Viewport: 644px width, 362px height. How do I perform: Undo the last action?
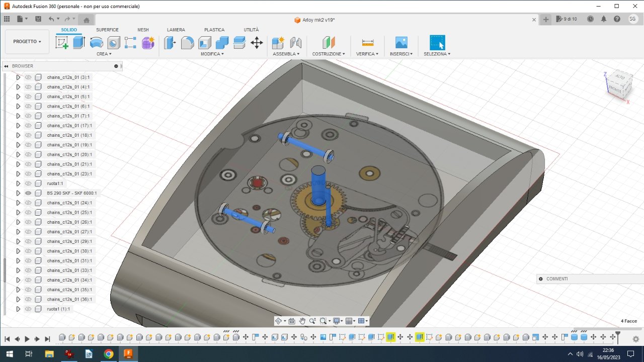tap(51, 19)
